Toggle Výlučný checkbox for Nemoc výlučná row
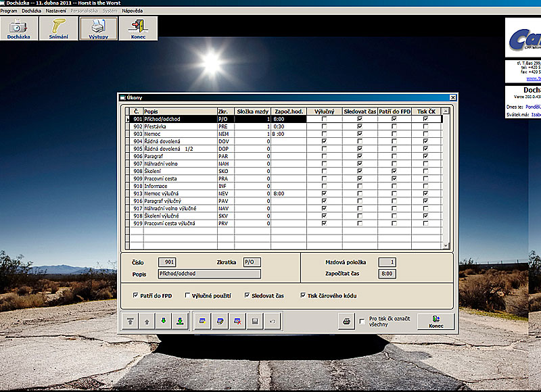541x392 pixels. tap(324, 193)
